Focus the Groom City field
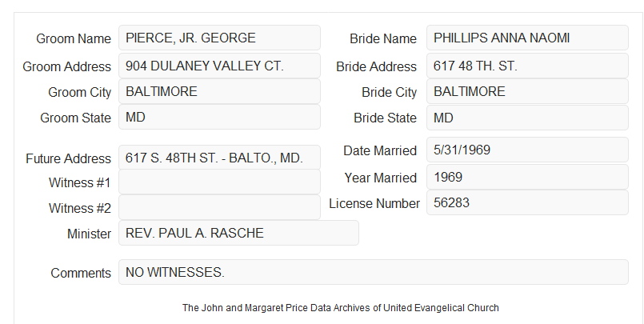The height and width of the screenshot is (324, 644). point(219,91)
